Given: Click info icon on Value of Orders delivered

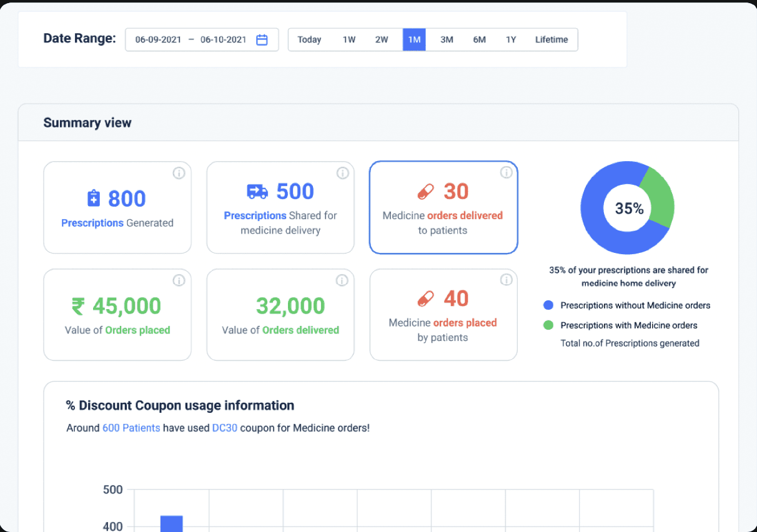Looking at the screenshot, I should pos(342,280).
